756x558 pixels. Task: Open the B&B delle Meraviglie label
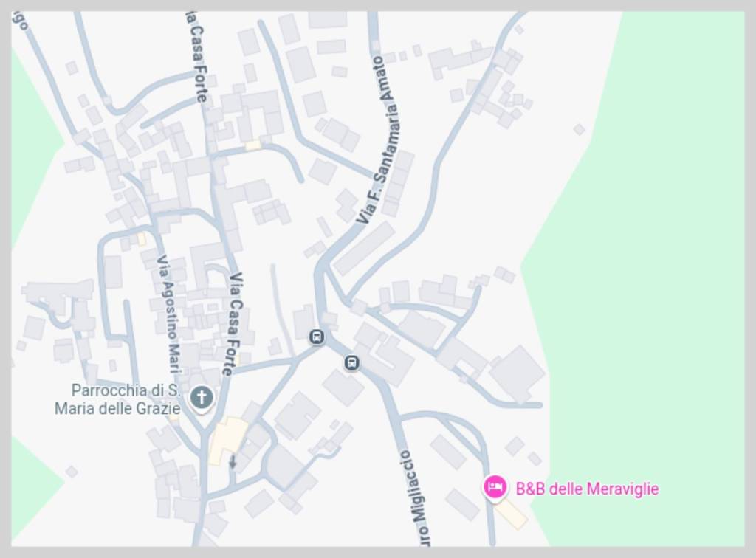(x=587, y=489)
